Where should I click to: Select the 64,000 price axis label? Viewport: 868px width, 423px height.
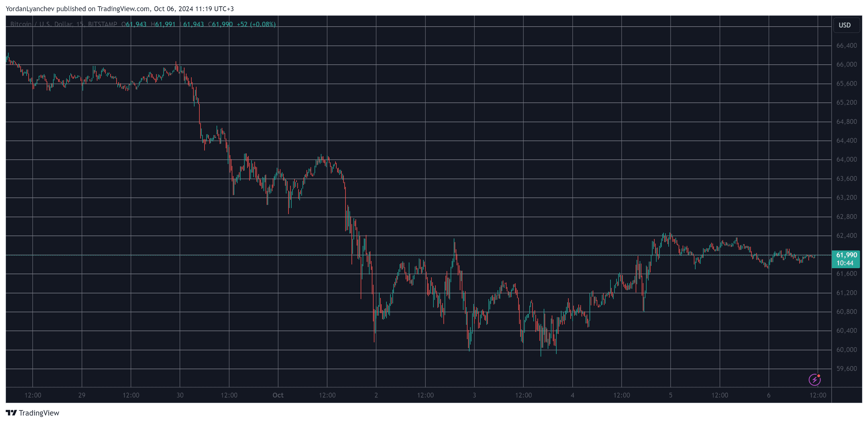tap(847, 159)
